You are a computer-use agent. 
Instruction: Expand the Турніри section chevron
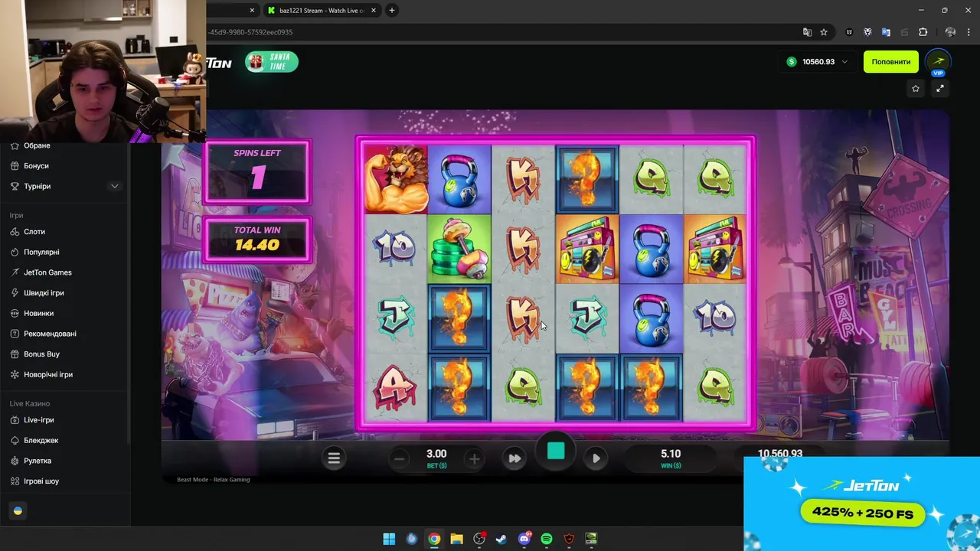115,187
